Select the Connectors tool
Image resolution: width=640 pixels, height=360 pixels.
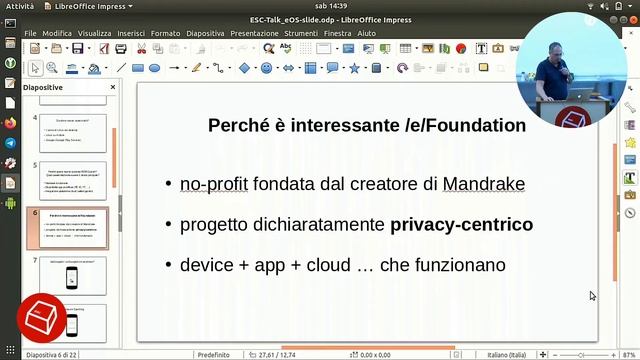[218, 68]
